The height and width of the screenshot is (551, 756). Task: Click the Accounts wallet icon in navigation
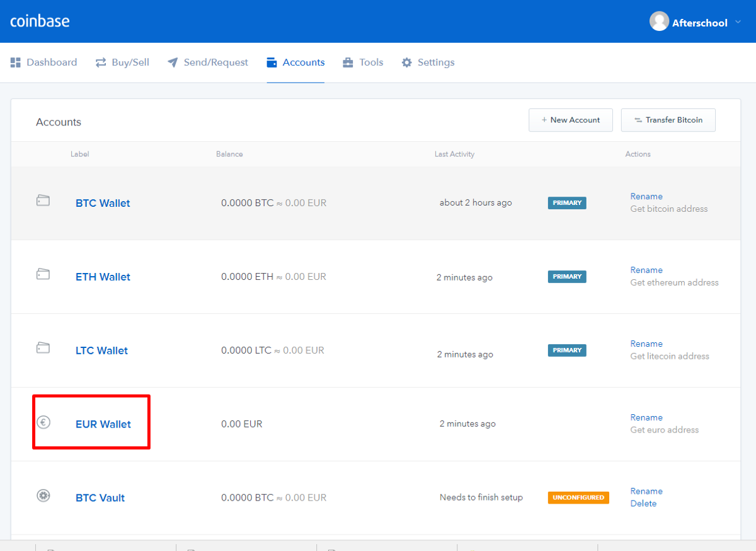point(272,62)
